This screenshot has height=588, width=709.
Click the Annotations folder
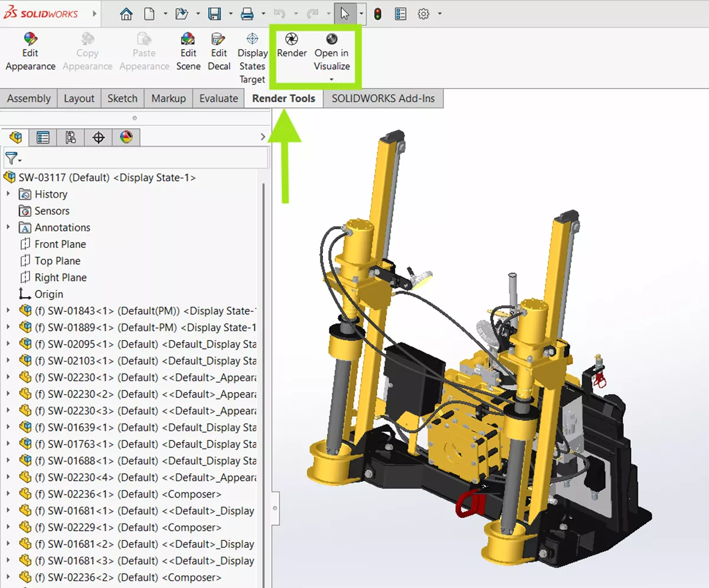[63, 227]
